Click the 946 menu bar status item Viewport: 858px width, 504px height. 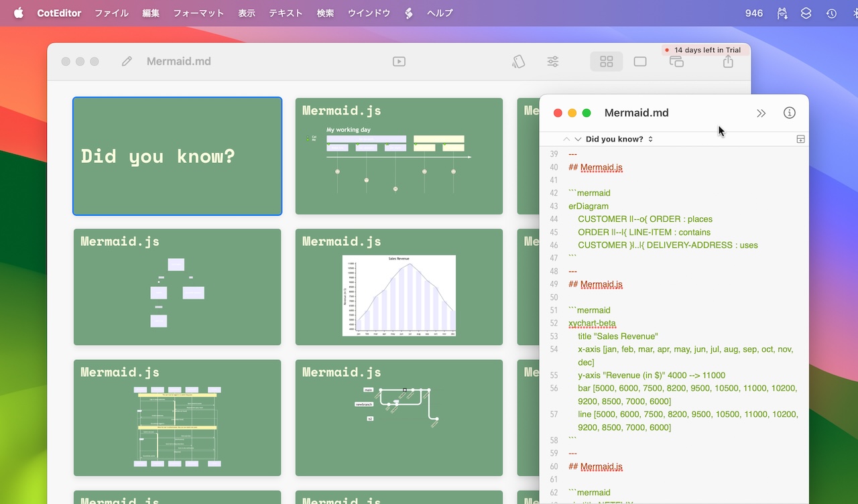tap(754, 13)
